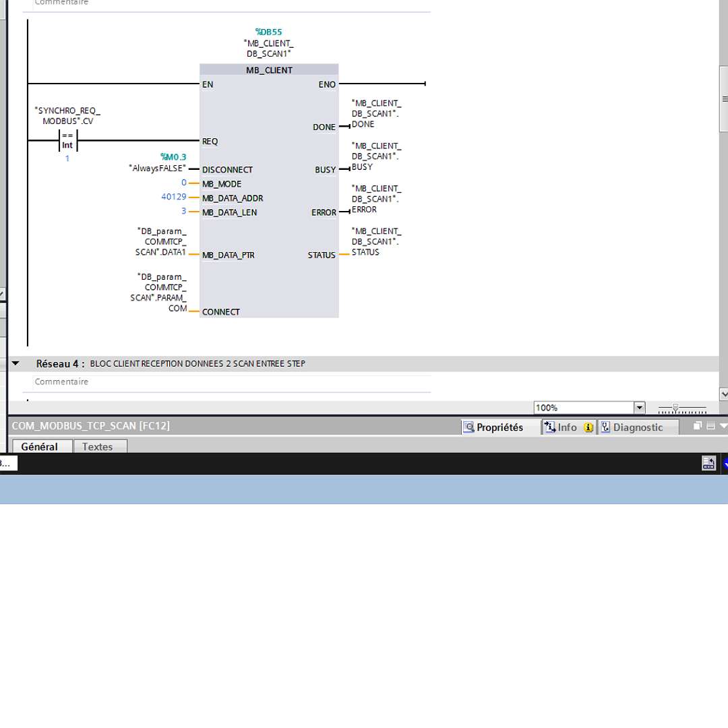728x728 pixels.
Task: Open the Textes tab
Action: click(x=98, y=446)
